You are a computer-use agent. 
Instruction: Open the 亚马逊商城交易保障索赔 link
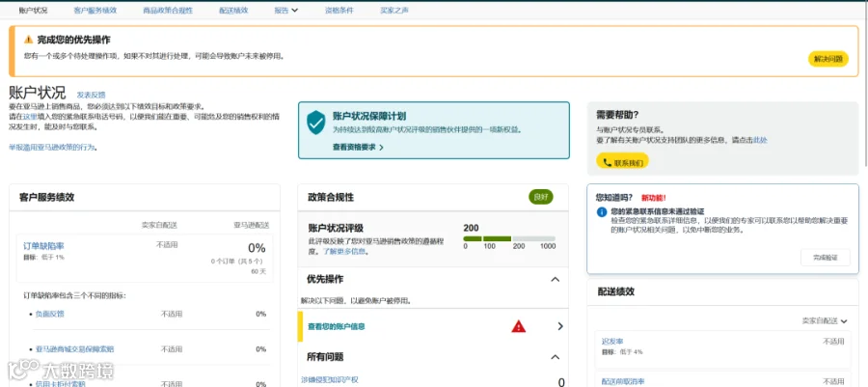75,349
